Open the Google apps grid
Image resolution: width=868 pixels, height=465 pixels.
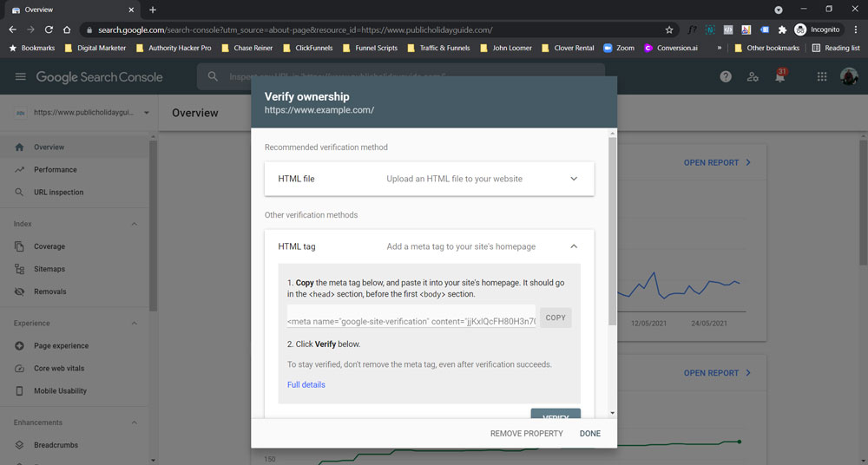[x=822, y=77]
